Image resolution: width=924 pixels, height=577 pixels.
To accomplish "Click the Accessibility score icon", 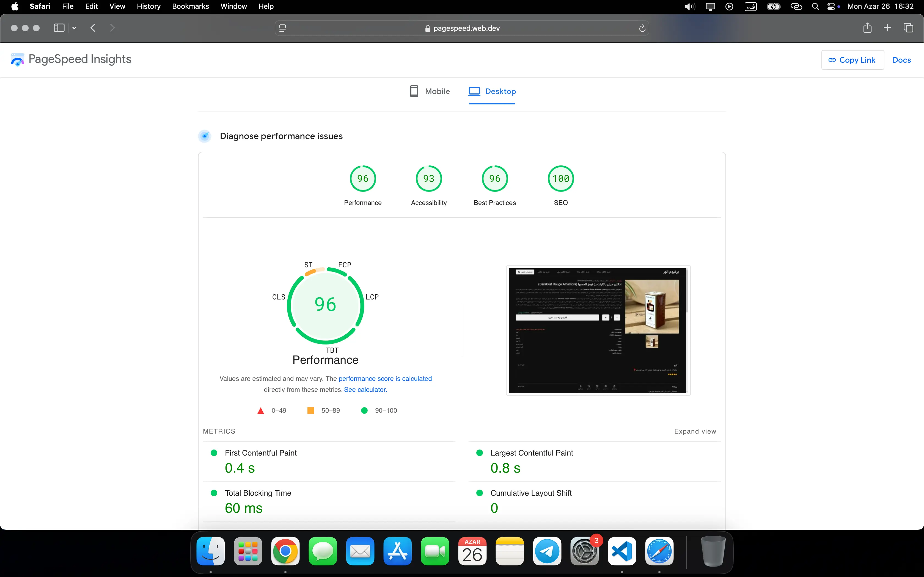I will point(428,178).
